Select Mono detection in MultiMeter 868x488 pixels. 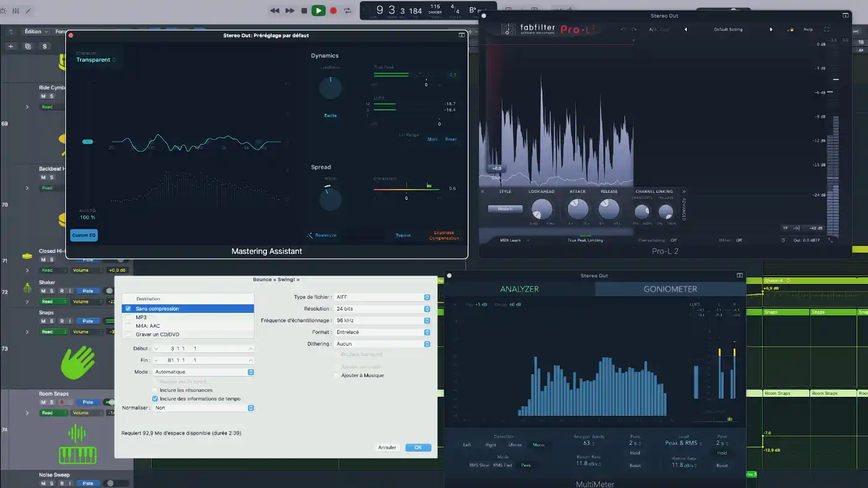[x=538, y=445]
